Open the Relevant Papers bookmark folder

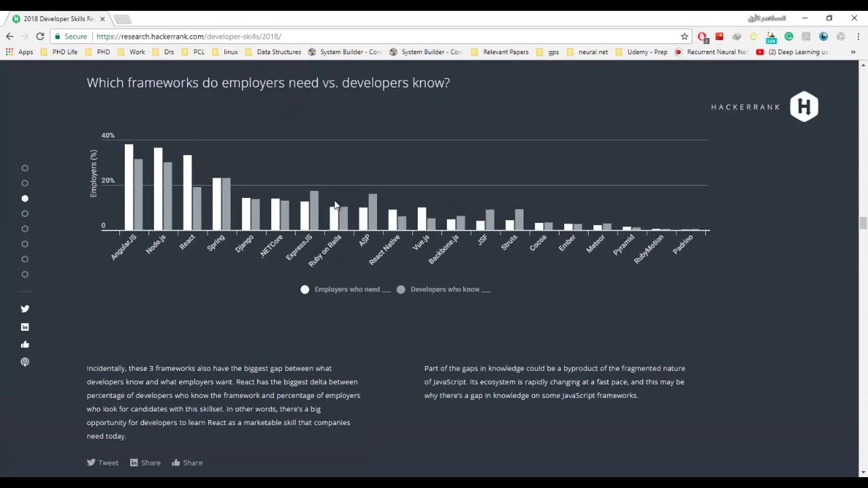point(500,52)
